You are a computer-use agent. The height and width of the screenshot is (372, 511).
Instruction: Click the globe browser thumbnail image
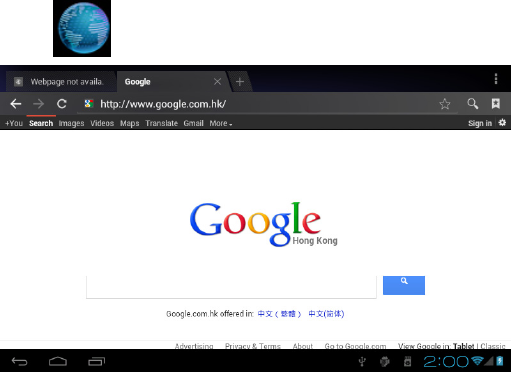point(82,28)
